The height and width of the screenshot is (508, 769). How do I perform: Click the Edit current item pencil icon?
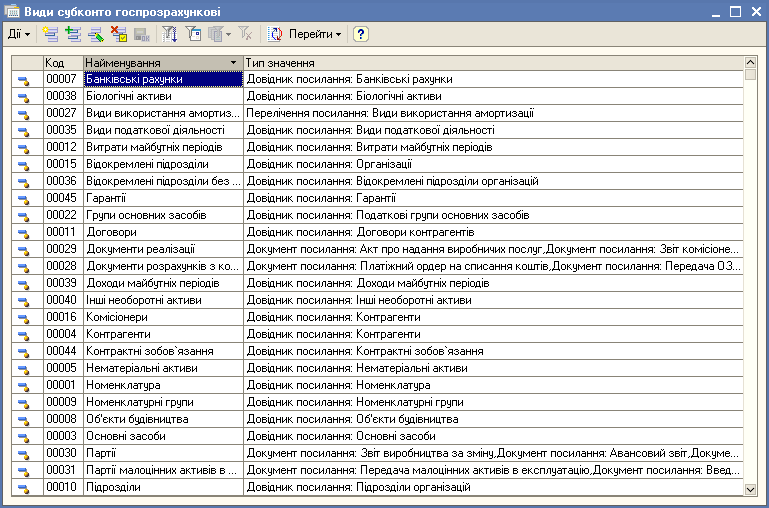[x=96, y=34]
